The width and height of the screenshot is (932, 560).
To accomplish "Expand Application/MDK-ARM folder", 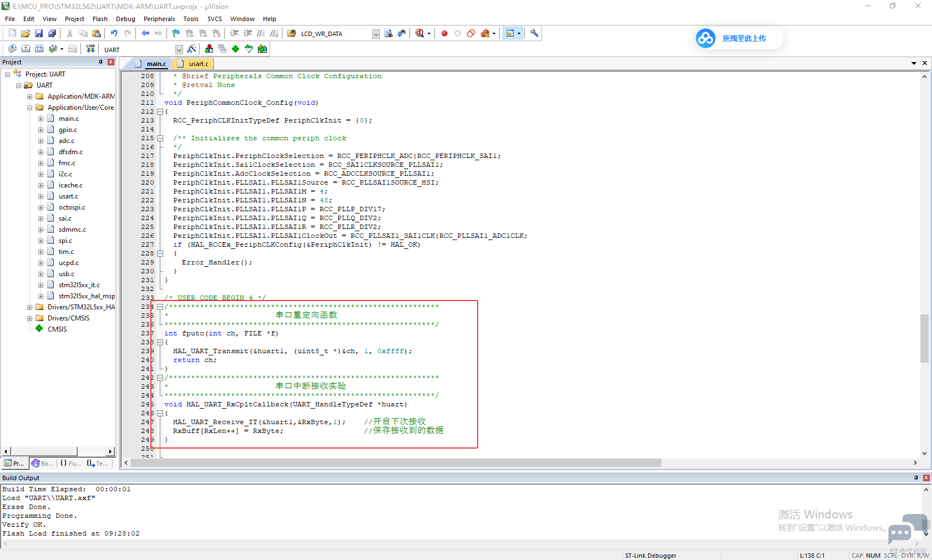I will click(29, 96).
